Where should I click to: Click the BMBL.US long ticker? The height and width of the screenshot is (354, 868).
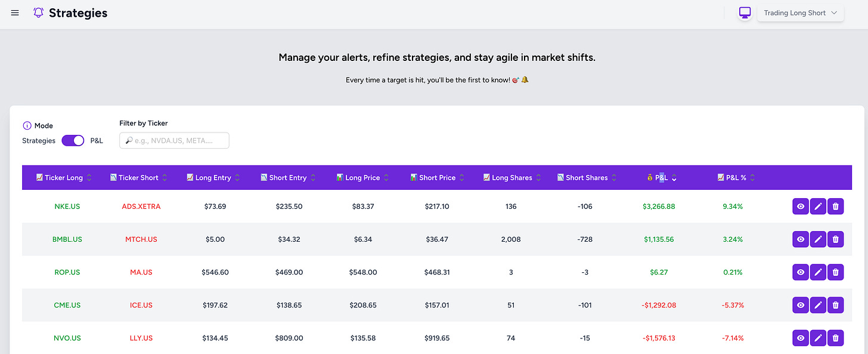click(67, 239)
